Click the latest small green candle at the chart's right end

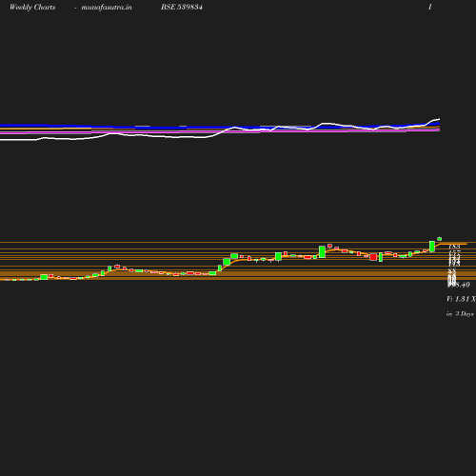440,239
